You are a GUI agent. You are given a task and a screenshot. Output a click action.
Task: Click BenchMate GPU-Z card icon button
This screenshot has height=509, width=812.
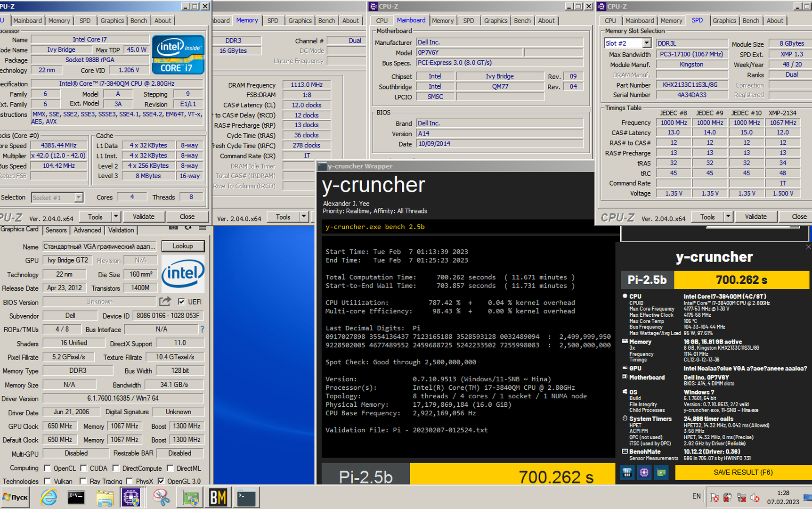[x=661, y=472]
